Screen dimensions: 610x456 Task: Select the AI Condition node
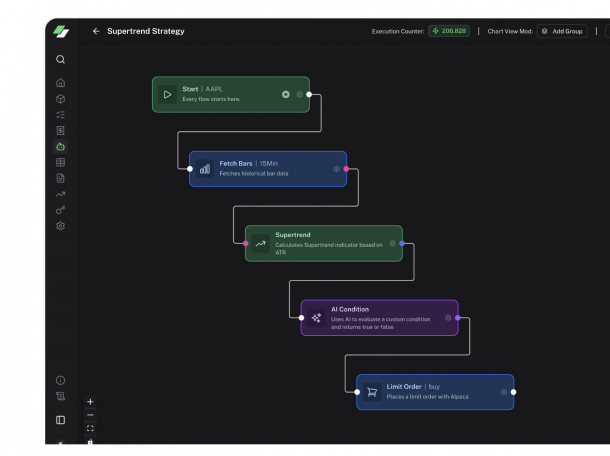379,317
